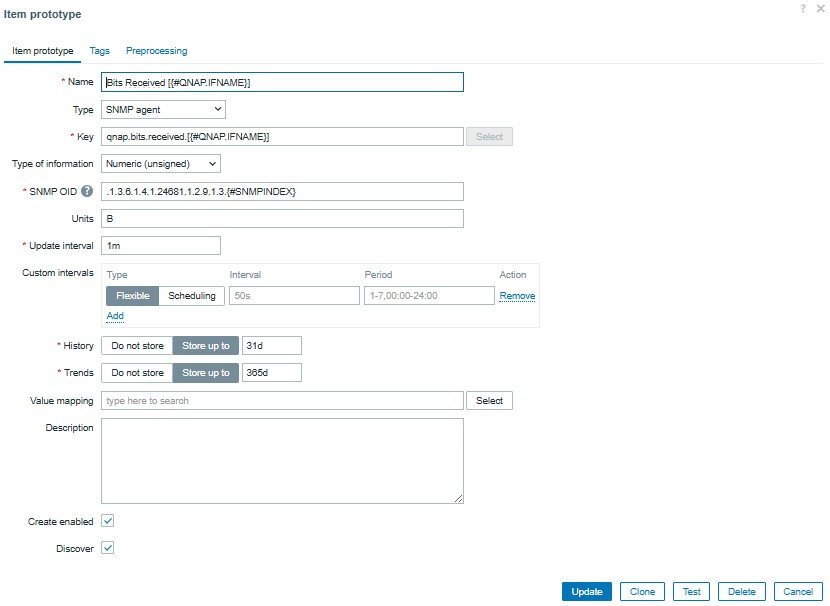Open the Type dropdown showing SNMP agent
This screenshot has height=606, width=830.
pyautogui.click(x=163, y=110)
